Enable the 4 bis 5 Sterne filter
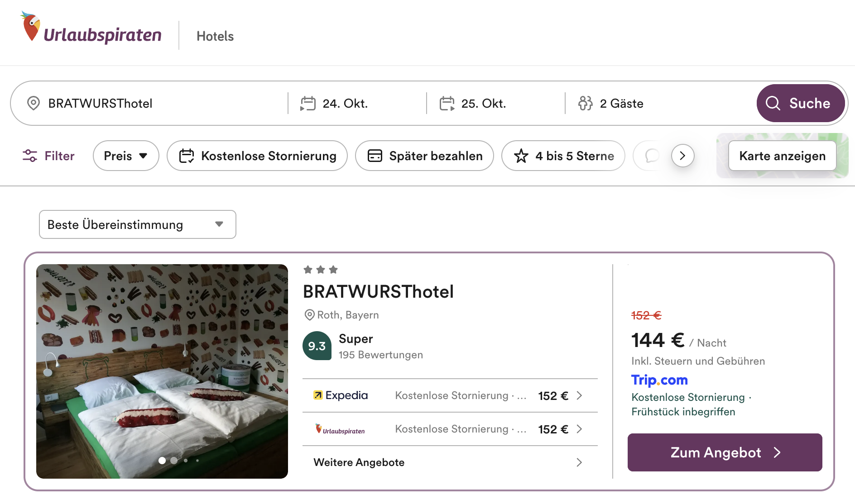The image size is (855, 504). [x=563, y=156]
